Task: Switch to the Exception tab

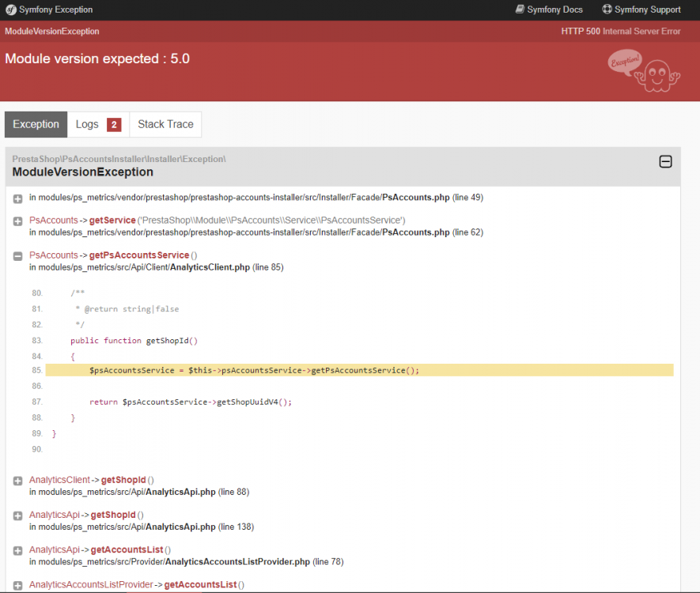Action: click(x=36, y=124)
